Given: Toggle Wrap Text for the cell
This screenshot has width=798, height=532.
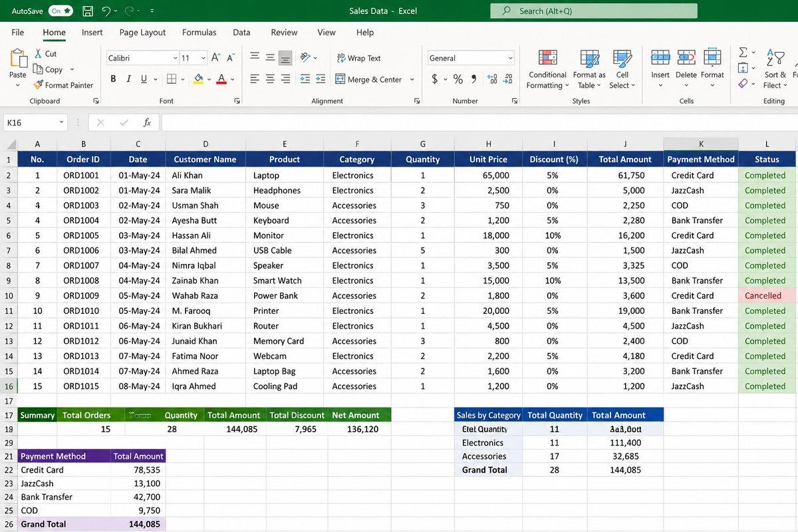Looking at the screenshot, I should tap(358, 58).
